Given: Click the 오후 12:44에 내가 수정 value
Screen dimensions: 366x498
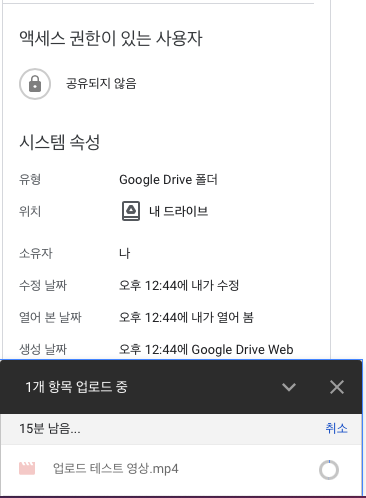Looking at the screenshot, I should [x=179, y=285].
